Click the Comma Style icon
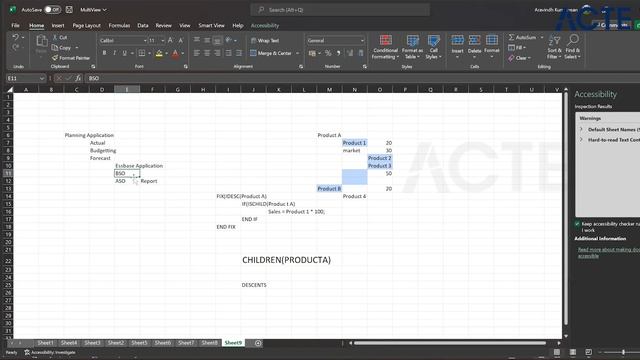The height and width of the screenshot is (360, 640). point(338,53)
